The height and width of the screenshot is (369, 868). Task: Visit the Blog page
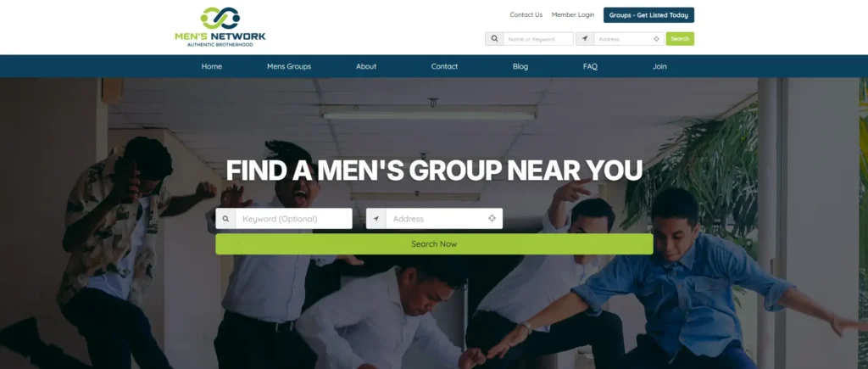520,66
